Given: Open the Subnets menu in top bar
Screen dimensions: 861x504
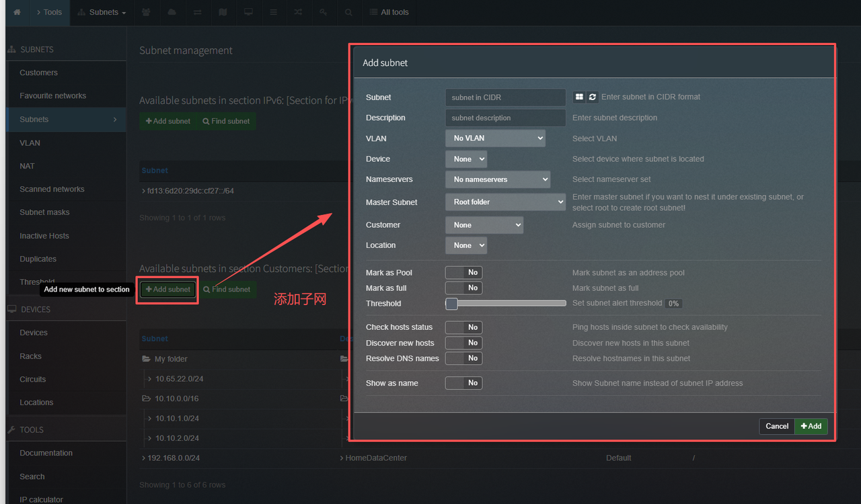Looking at the screenshot, I should [x=102, y=12].
